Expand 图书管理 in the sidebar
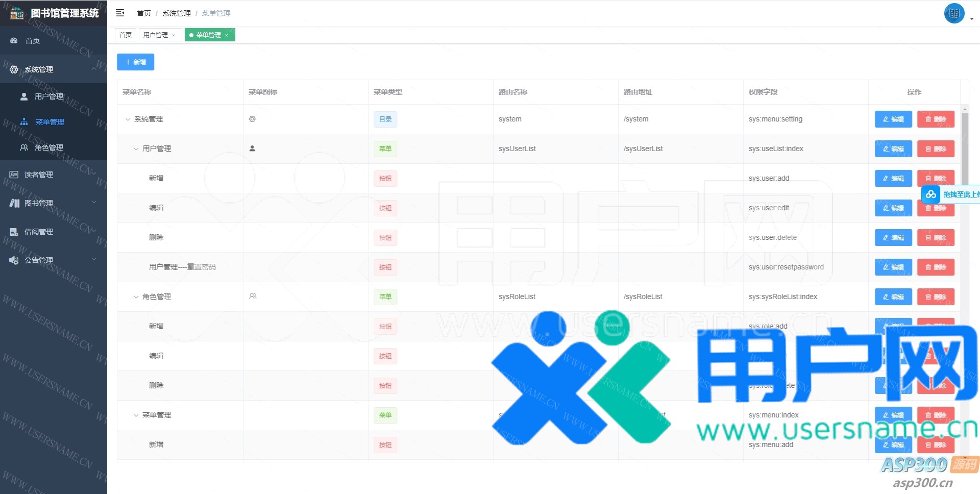Viewport: 980px width, 494px height. click(x=53, y=203)
